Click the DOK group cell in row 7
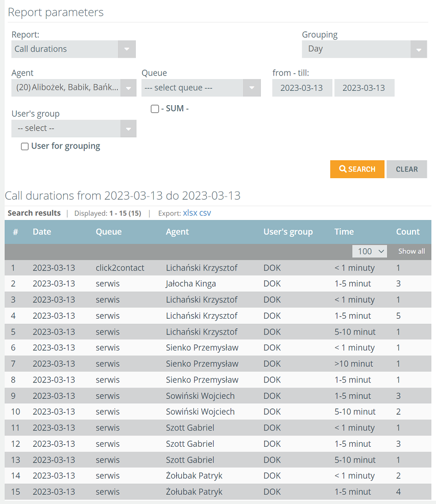 [272, 364]
